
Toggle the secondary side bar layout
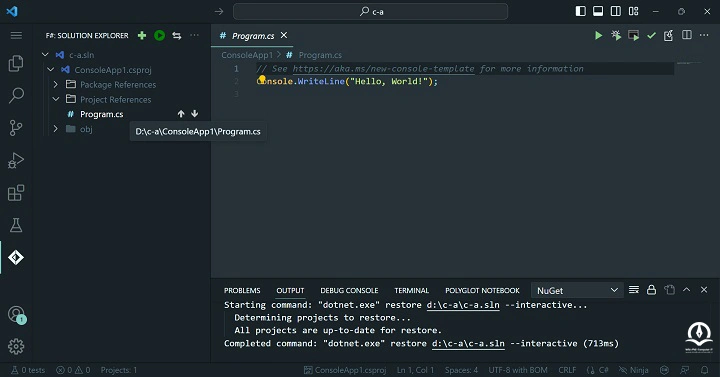point(616,11)
